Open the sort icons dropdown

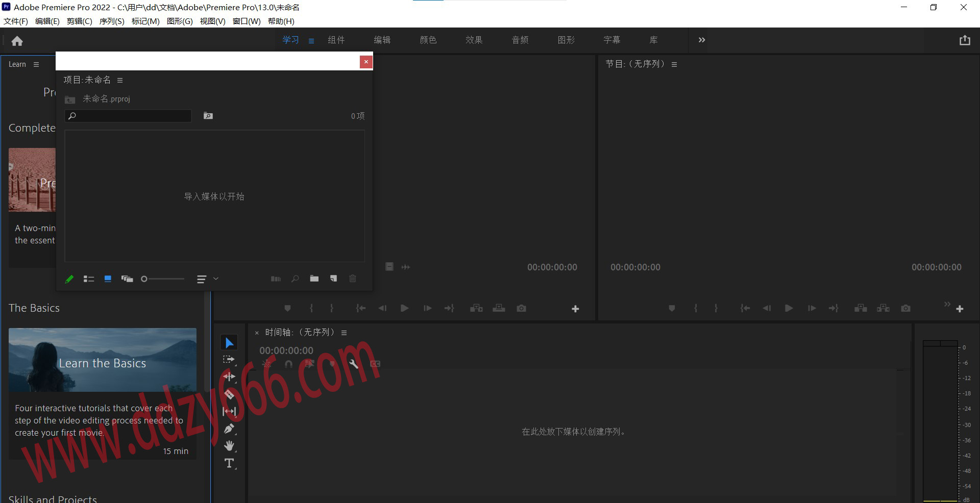coord(207,279)
